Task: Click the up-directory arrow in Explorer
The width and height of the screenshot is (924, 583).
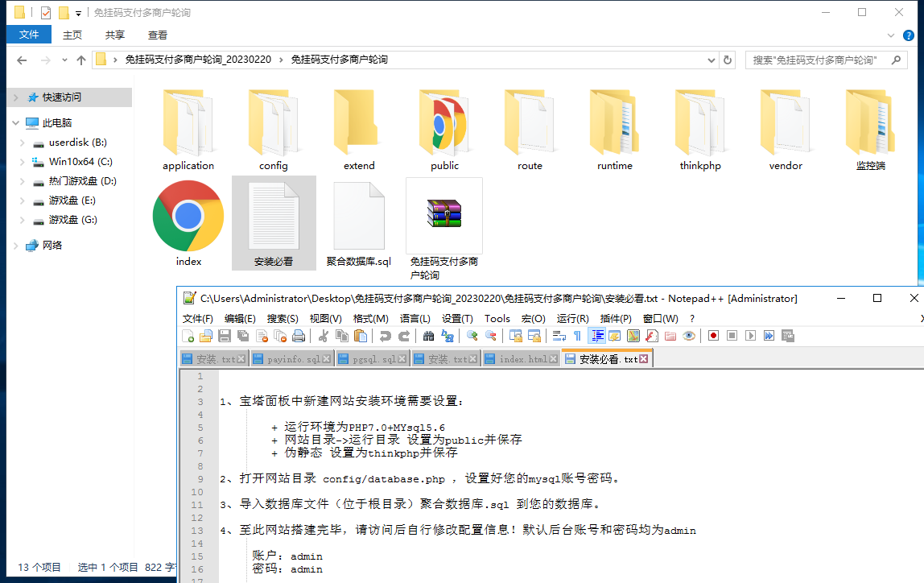Action: pyautogui.click(x=80, y=60)
